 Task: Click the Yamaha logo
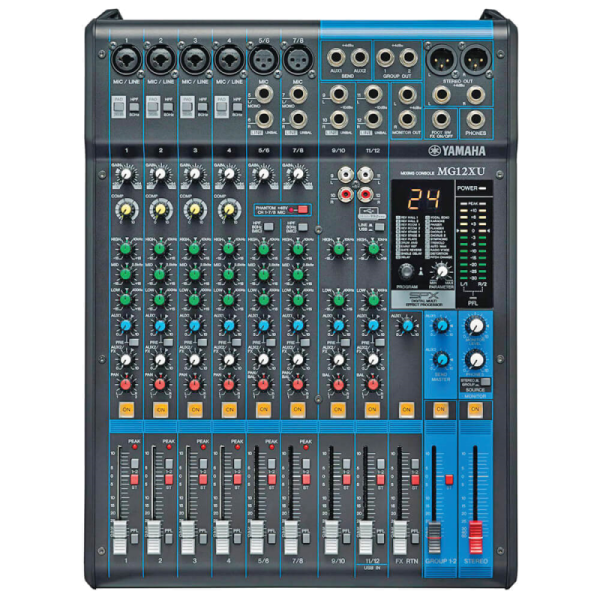(457, 150)
